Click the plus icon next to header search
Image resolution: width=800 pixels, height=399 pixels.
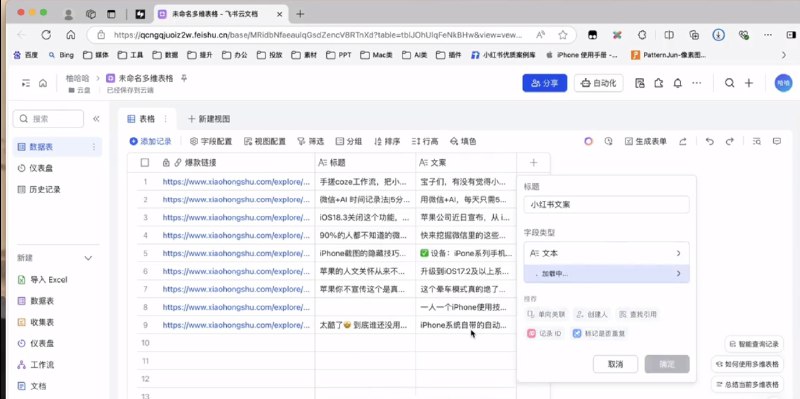[748, 83]
